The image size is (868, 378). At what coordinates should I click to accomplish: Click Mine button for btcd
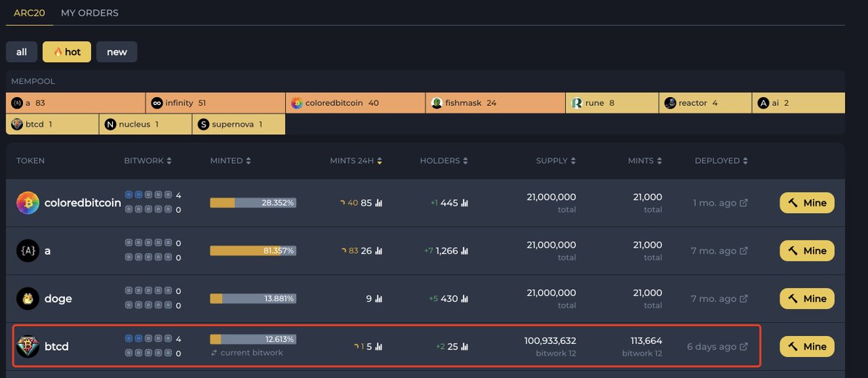click(807, 346)
